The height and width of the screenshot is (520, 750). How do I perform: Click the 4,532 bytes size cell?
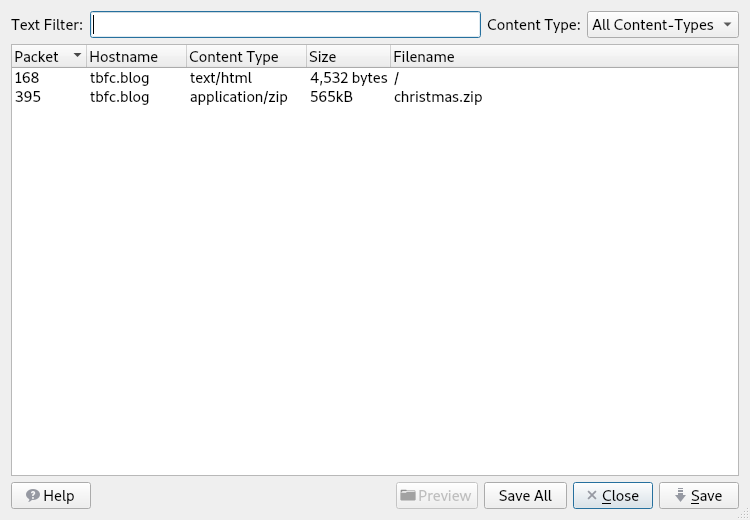tap(348, 77)
